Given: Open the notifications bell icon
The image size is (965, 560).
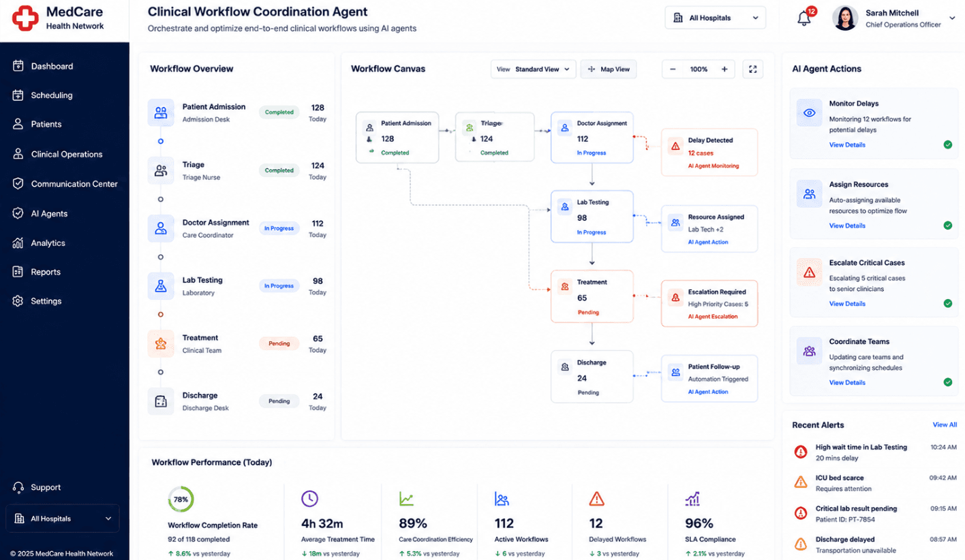Looking at the screenshot, I should point(804,18).
